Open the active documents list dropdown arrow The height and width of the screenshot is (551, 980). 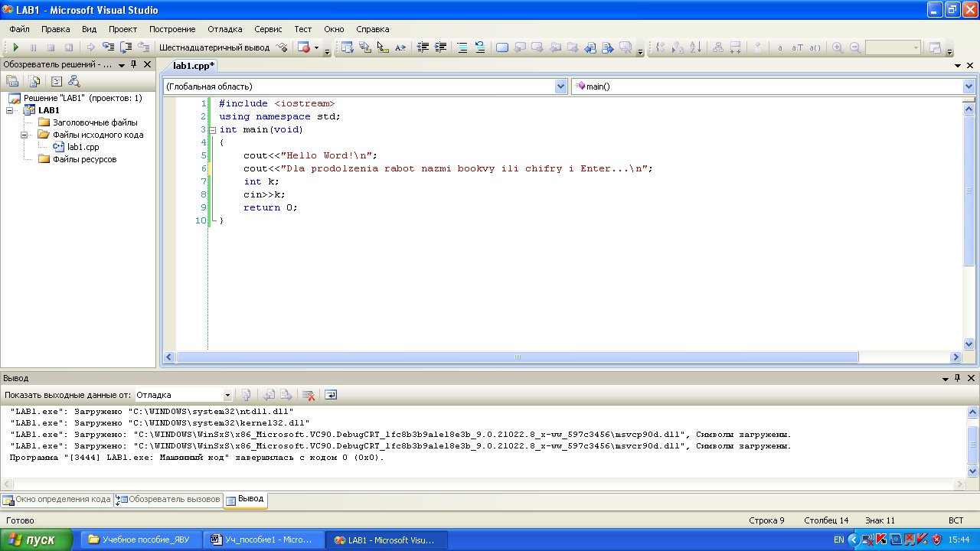[958, 67]
